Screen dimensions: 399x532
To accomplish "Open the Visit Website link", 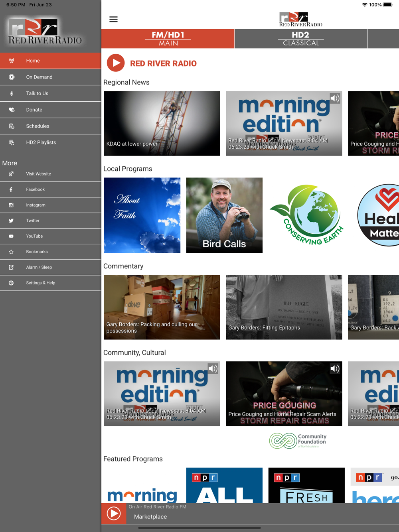I will tap(38, 174).
